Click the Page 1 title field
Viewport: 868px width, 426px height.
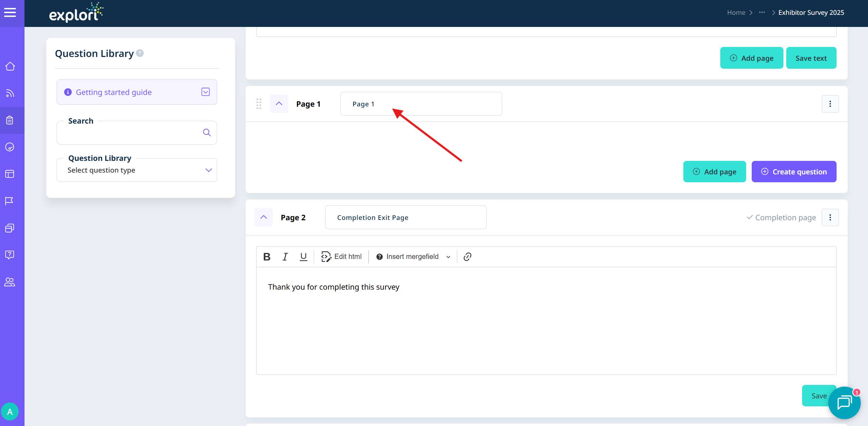point(421,104)
